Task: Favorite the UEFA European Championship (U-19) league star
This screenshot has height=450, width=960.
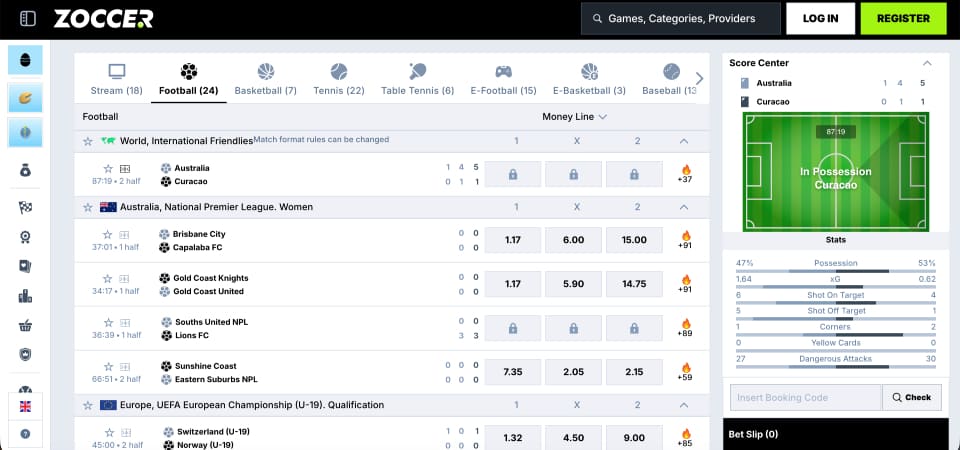Action: click(88, 405)
